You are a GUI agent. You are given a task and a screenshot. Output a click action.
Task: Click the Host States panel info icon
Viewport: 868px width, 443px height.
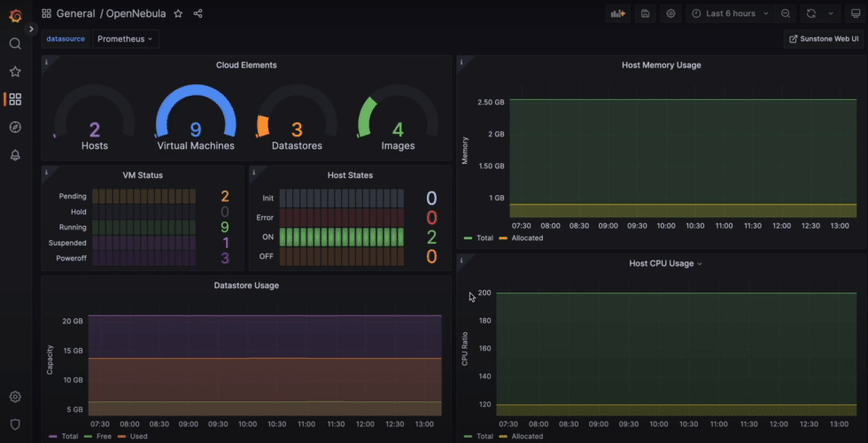pyautogui.click(x=253, y=172)
